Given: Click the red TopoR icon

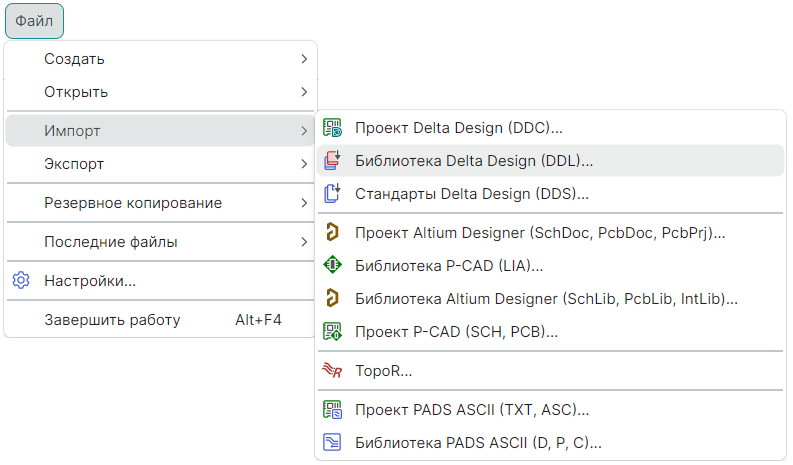Looking at the screenshot, I should coord(333,371).
